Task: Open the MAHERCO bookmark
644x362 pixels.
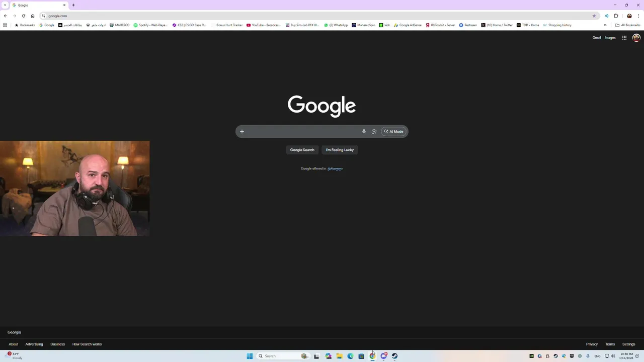Action: pyautogui.click(x=119, y=25)
